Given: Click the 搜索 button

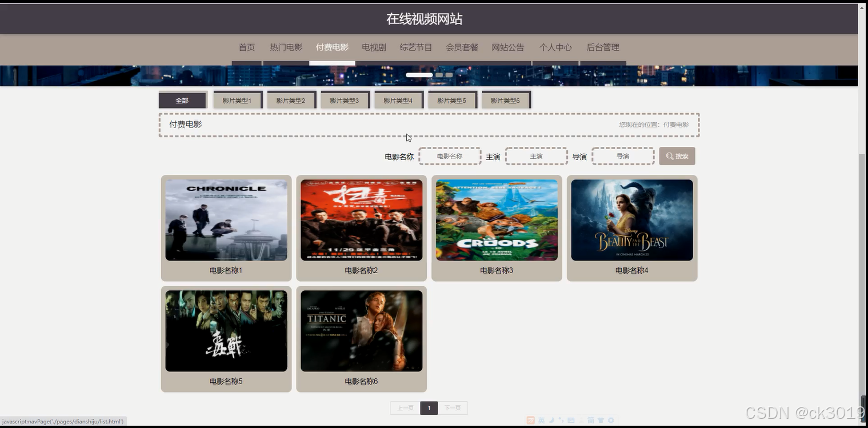Looking at the screenshot, I should pos(677,156).
